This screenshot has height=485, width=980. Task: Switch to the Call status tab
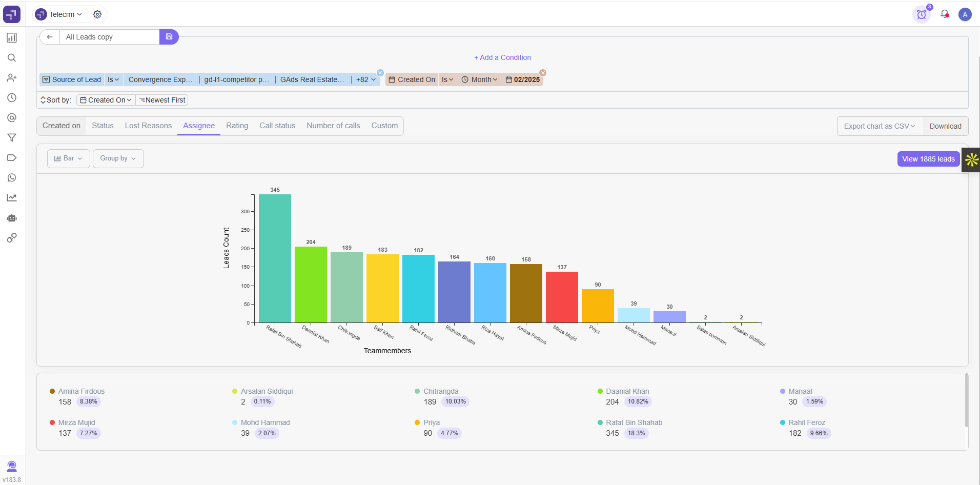pos(277,126)
